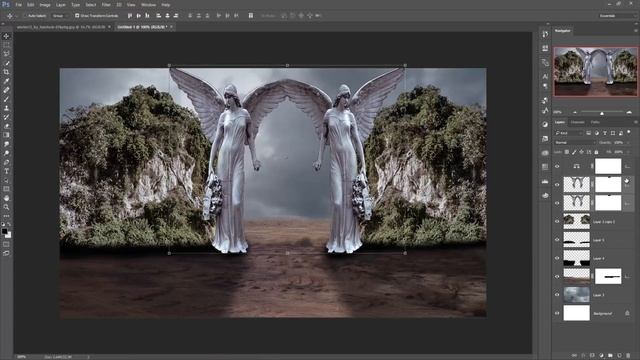Select the Crop tool
640x360 pixels.
(x=6, y=72)
